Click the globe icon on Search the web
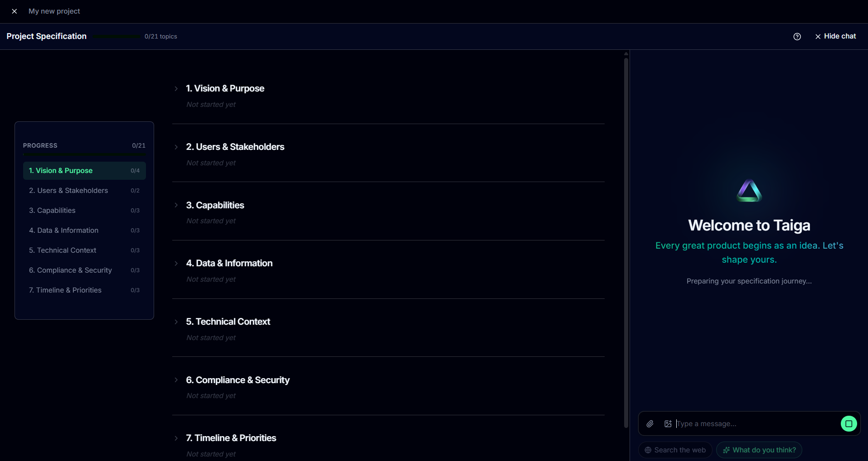 point(648,450)
